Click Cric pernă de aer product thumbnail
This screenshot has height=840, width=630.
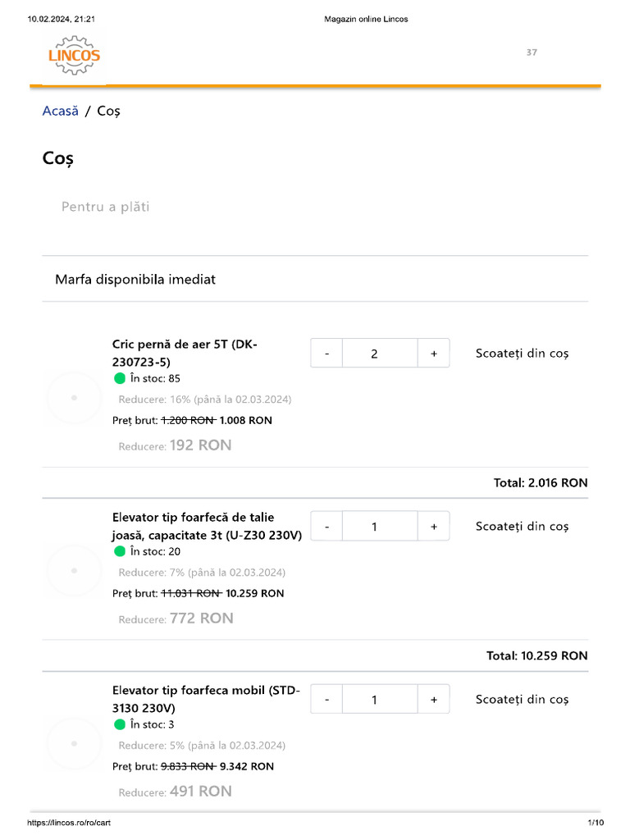pyautogui.click(x=74, y=397)
